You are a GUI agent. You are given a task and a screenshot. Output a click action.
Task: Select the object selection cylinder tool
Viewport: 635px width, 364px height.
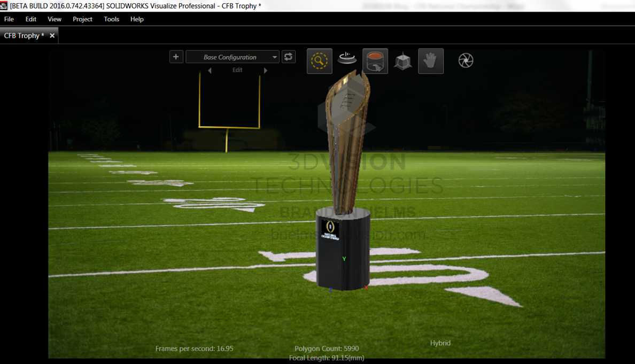click(x=375, y=61)
